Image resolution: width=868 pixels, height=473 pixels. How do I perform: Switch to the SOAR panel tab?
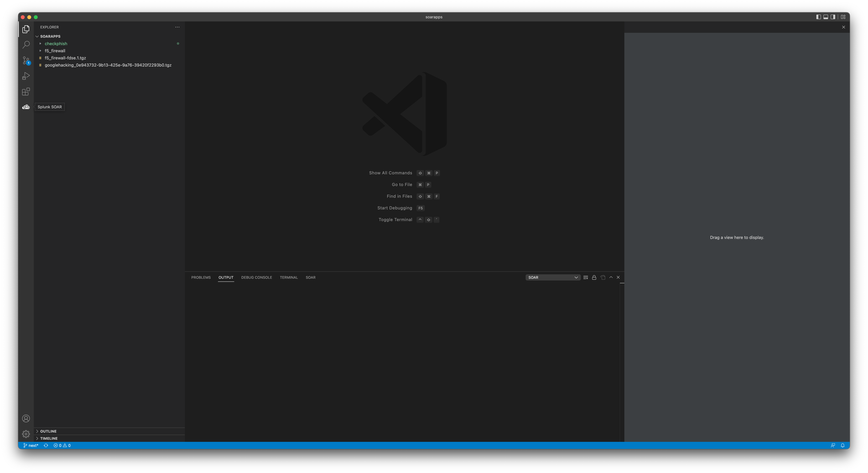(310, 277)
